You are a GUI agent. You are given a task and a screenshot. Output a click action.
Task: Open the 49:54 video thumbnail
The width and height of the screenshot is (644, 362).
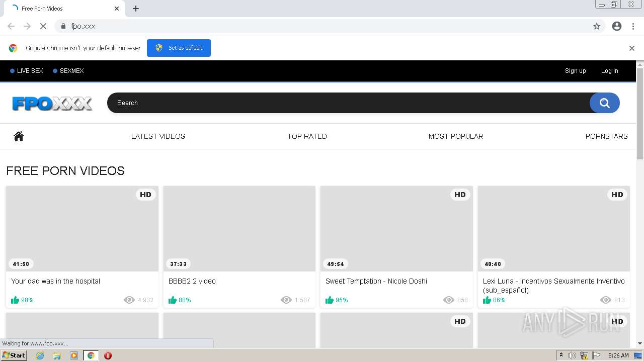tap(396, 229)
